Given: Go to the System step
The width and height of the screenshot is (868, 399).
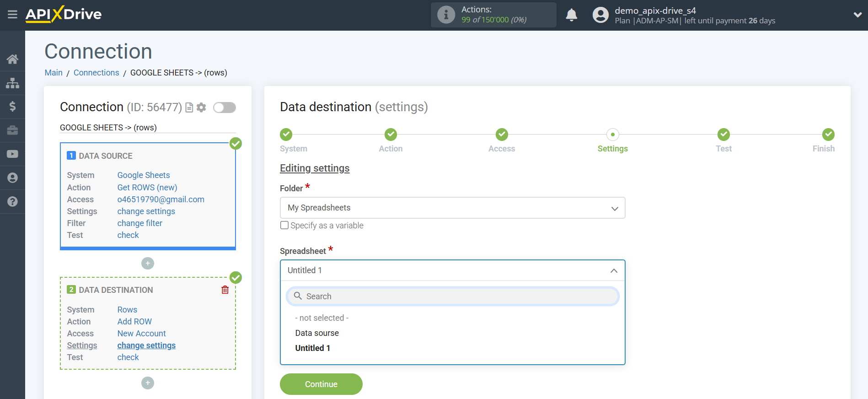Looking at the screenshot, I should point(286,135).
